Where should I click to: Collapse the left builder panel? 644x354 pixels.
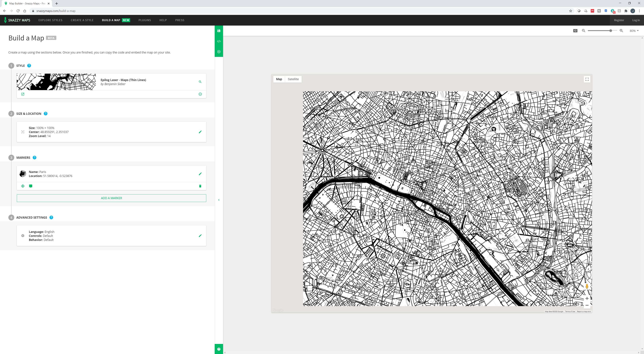click(x=219, y=200)
